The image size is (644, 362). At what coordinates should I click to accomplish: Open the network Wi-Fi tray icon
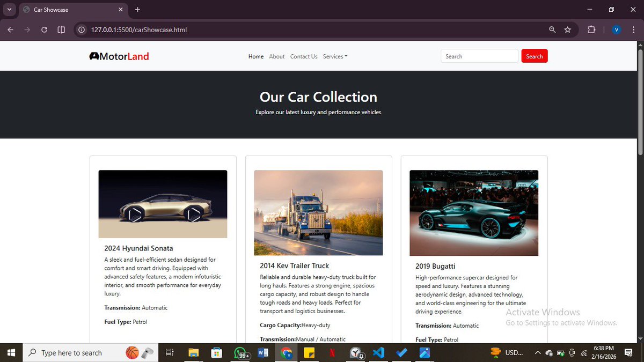click(583, 353)
